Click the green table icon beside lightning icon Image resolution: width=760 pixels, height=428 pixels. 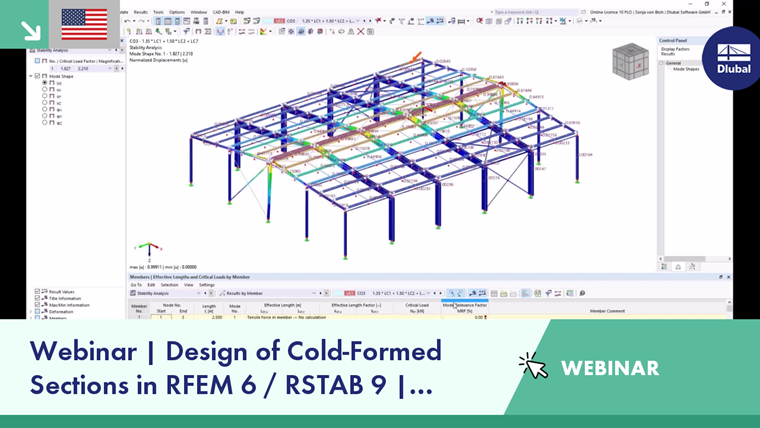pos(234,21)
